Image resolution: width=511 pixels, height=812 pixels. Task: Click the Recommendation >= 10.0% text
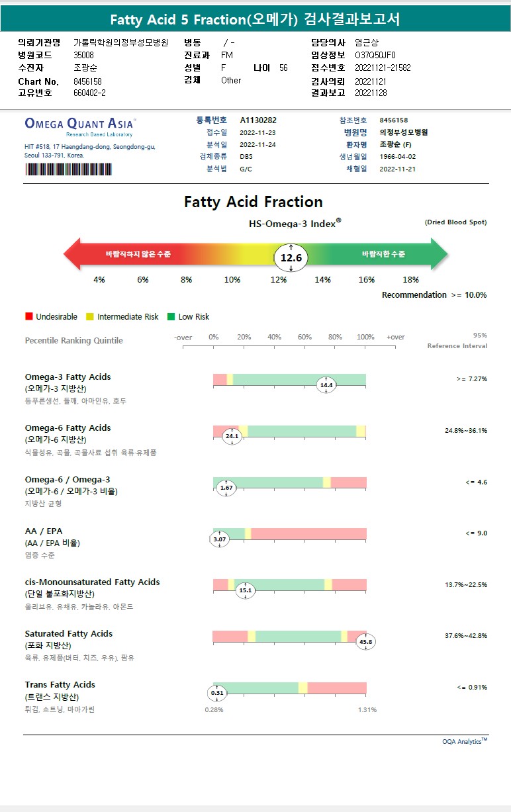tap(434, 295)
